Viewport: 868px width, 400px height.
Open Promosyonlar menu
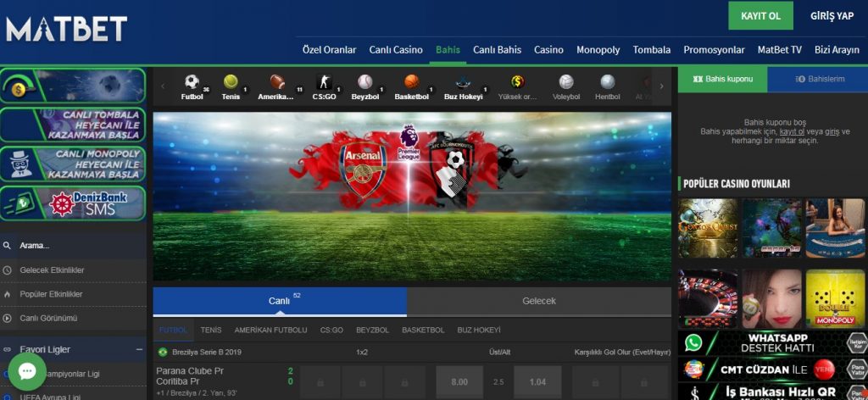714,50
